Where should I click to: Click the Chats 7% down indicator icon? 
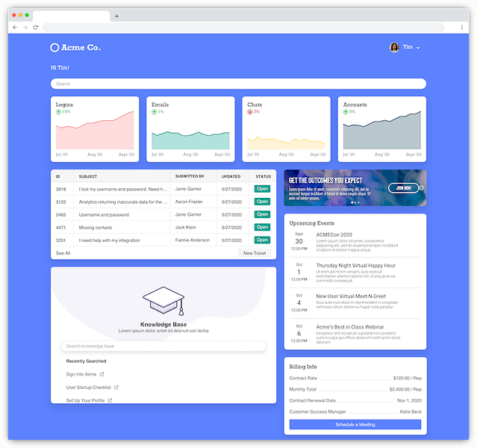(250, 112)
